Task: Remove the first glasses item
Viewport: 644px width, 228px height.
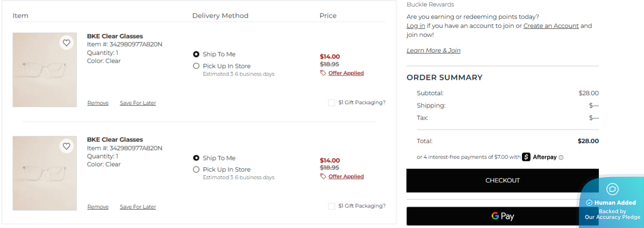Action: tap(98, 103)
